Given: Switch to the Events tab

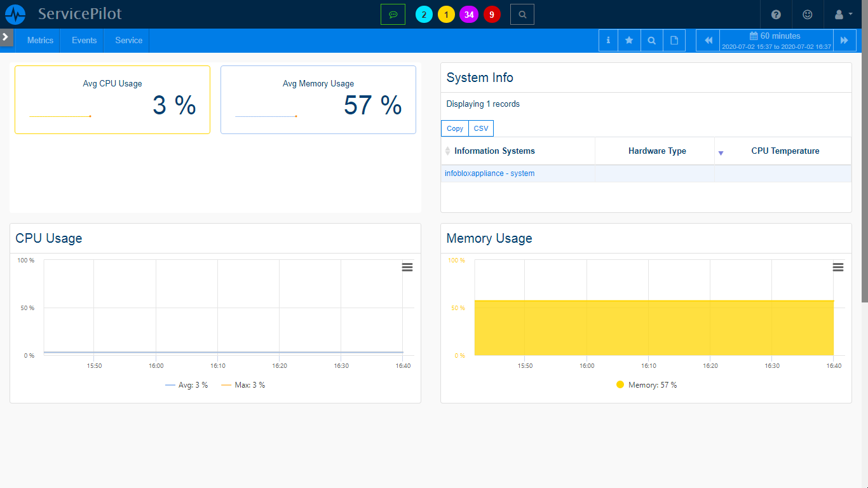Looking at the screenshot, I should tap(83, 40).
